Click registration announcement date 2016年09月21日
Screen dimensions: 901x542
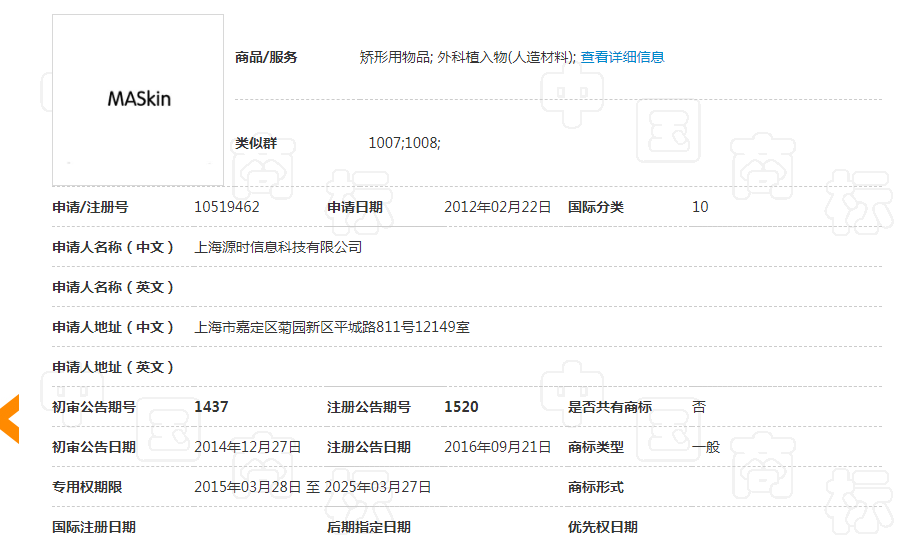point(497,447)
